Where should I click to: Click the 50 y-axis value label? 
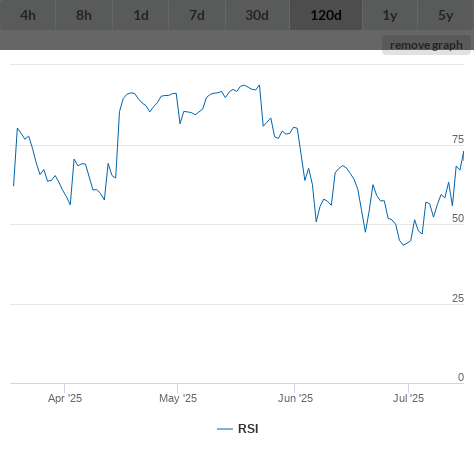click(x=458, y=218)
